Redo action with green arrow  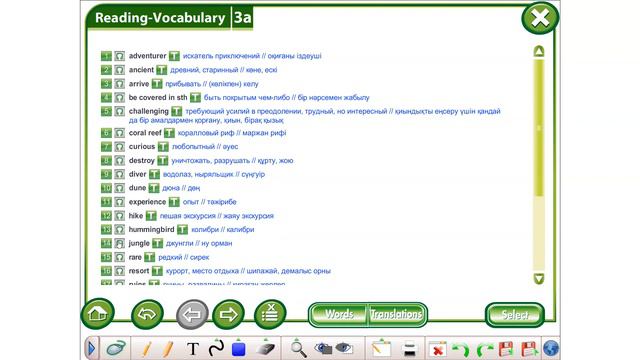[484, 350]
